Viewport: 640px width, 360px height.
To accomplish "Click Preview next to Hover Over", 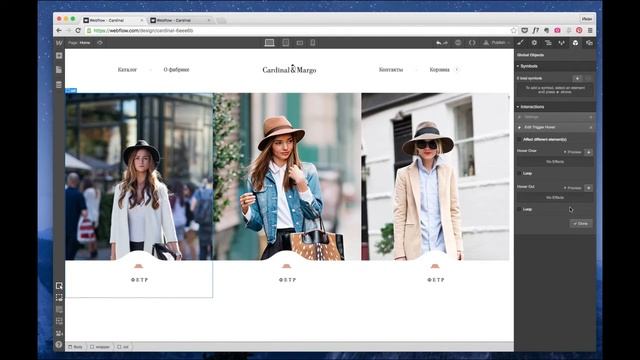I will tap(573, 152).
